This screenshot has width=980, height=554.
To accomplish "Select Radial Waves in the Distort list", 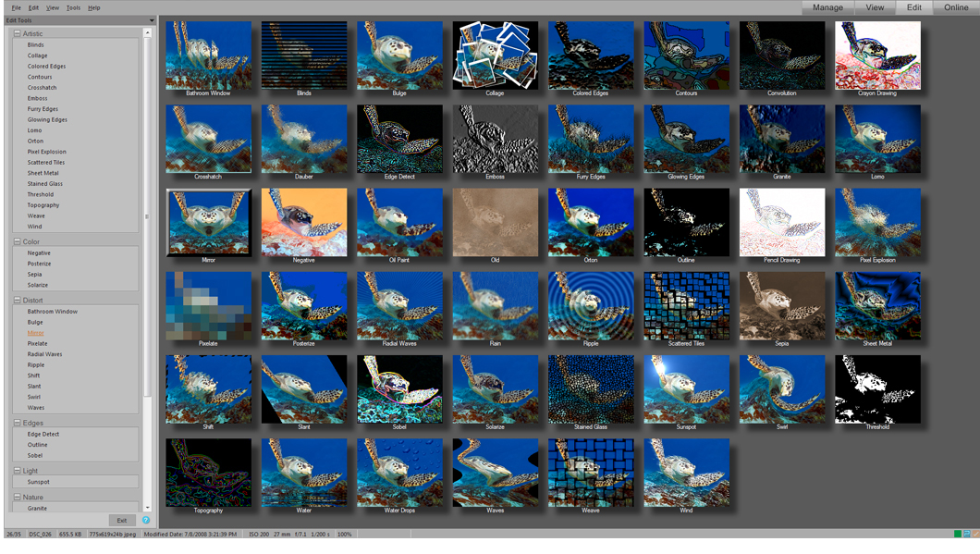I will click(x=44, y=354).
